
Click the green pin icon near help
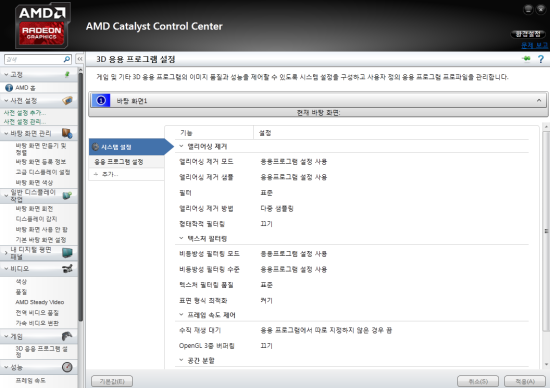pyautogui.click(x=526, y=59)
